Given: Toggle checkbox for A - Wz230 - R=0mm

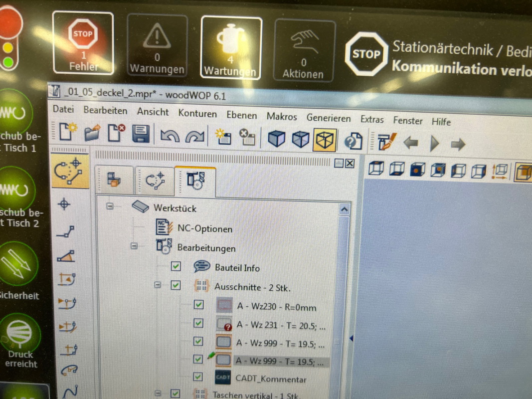Looking at the screenshot, I should [198, 304].
